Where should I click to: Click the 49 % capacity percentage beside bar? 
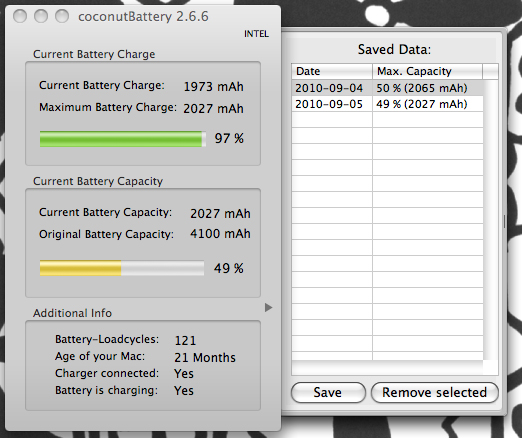[x=229, y=268]
